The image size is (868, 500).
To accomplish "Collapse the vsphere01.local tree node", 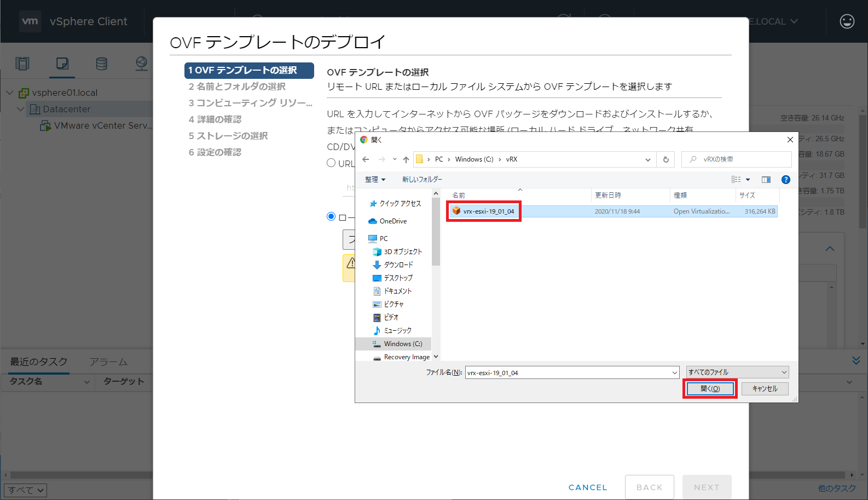I will click(10, 93).
